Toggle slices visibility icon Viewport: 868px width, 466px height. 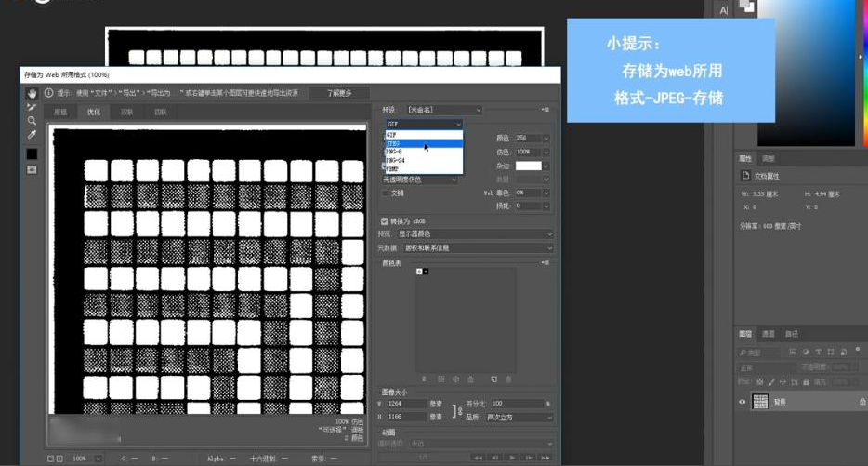click(32, 170)
